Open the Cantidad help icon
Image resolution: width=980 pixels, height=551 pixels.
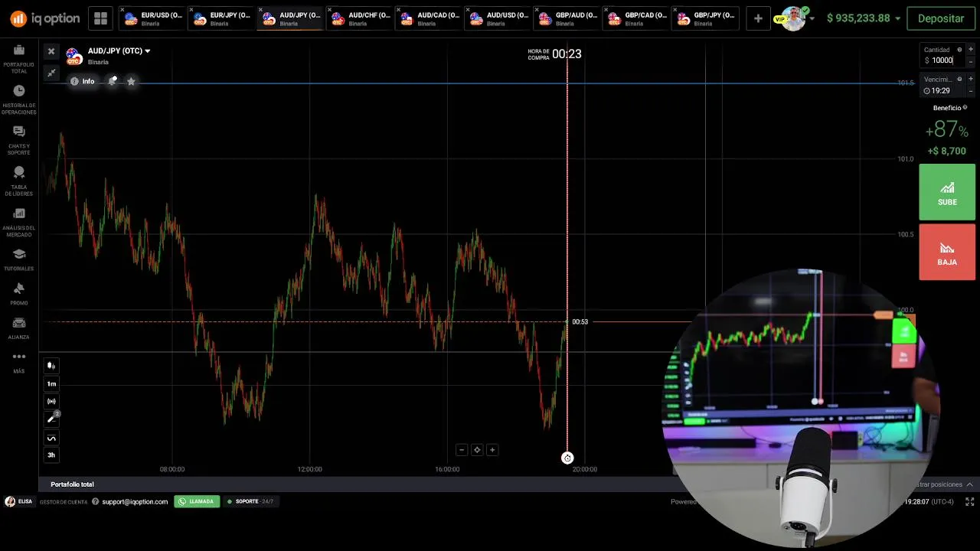click(x=959, y=50)
